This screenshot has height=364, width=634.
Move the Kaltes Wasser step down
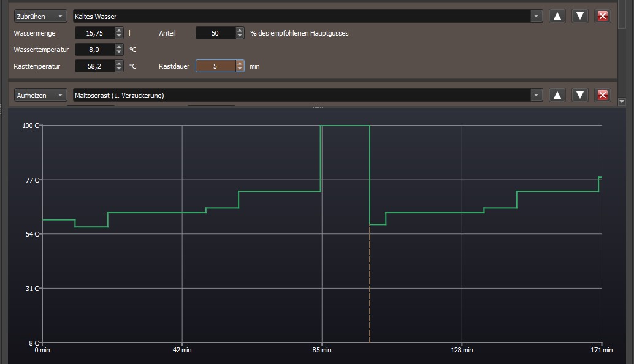(x=580, y=17)
